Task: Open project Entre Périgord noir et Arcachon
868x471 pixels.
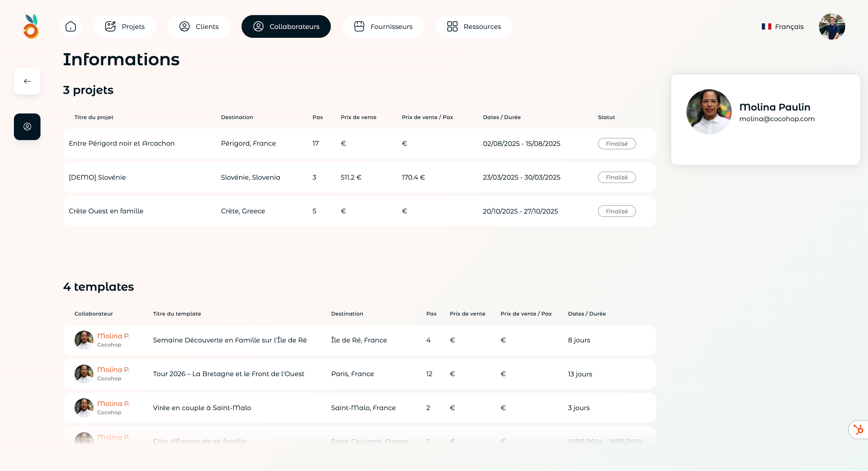Action: (x=122, y=143)
